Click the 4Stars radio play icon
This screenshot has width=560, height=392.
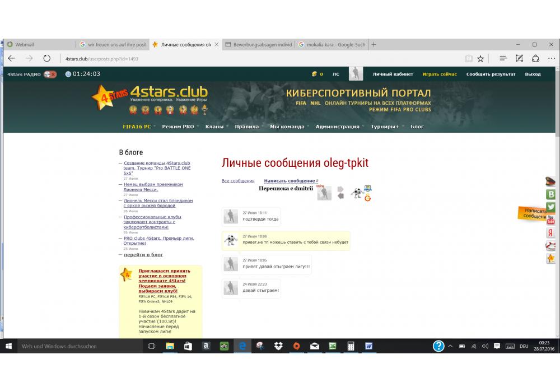tap(50, 74)
